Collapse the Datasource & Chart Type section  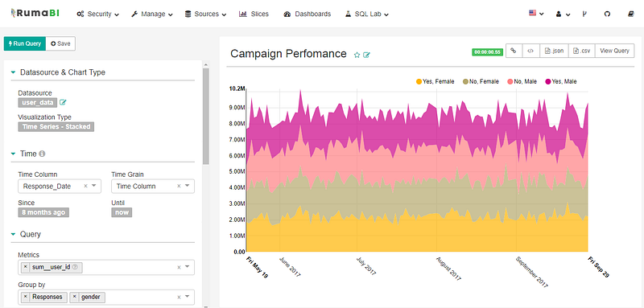(13, 72)
